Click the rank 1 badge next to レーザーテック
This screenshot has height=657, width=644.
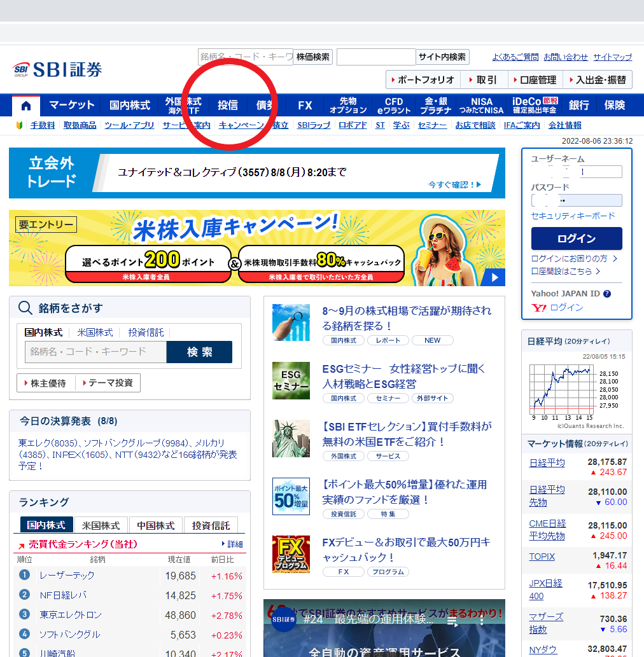pyautogui.click(x=24, y=575)
